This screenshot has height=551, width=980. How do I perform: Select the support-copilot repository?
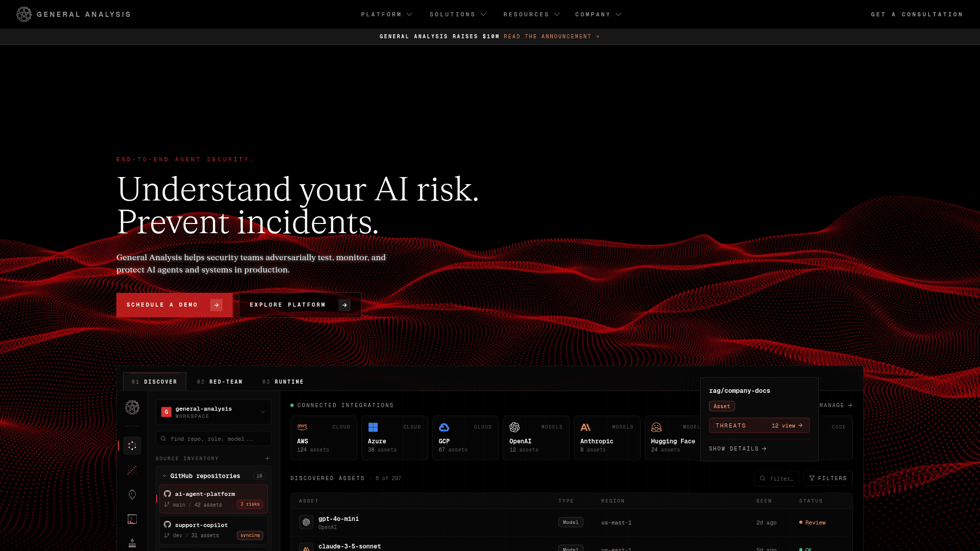pos(213,530)
